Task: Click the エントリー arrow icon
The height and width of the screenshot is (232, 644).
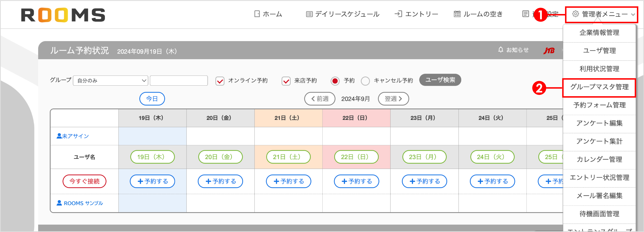Action: pos(398,14)
